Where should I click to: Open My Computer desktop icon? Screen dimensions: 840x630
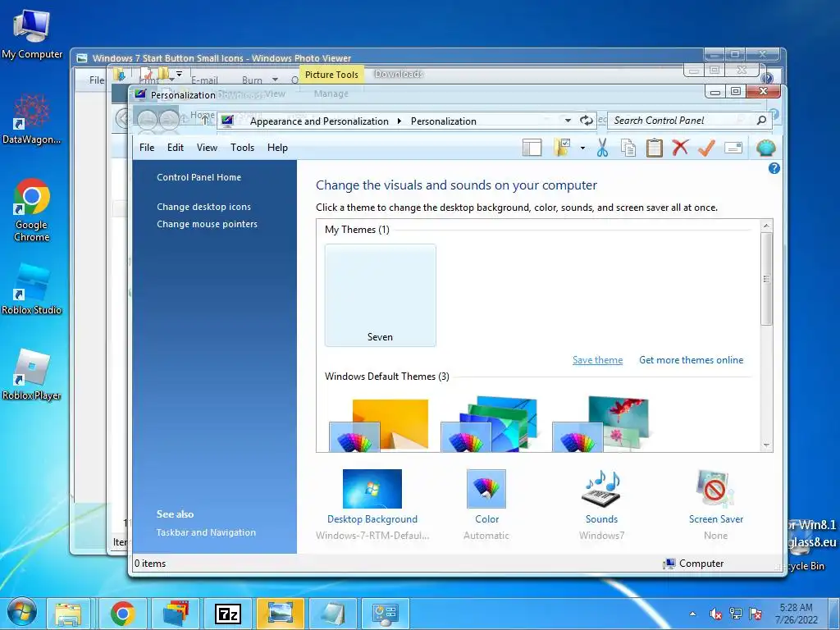coord(32,34)
